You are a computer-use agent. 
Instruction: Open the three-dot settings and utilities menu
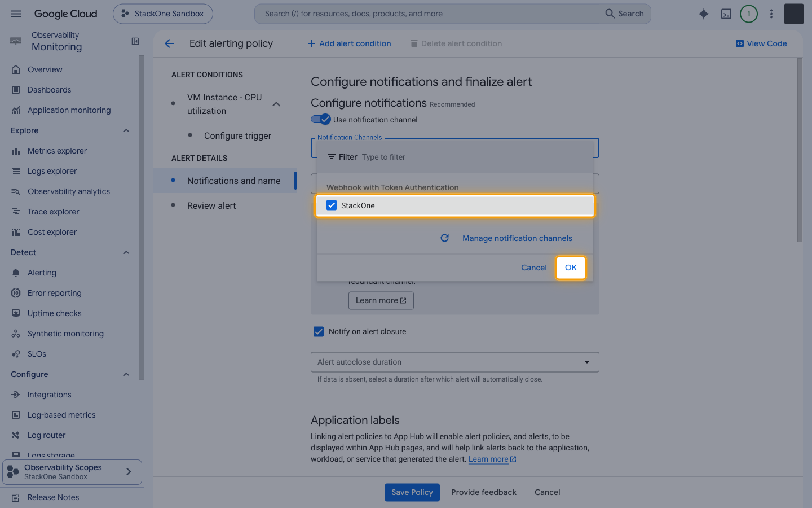pos(771,14)
